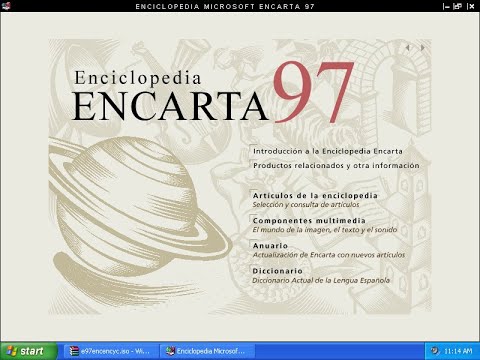Close the Encarta 97 window
Screen dimensions: 480x360
click(471, 6)
